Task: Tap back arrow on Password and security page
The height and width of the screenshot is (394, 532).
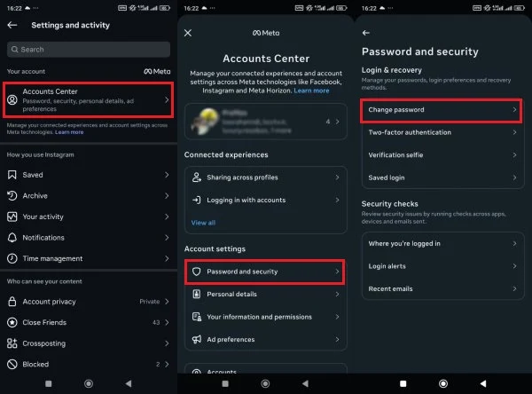Action: pyautogui.click(x=366, y=33)
